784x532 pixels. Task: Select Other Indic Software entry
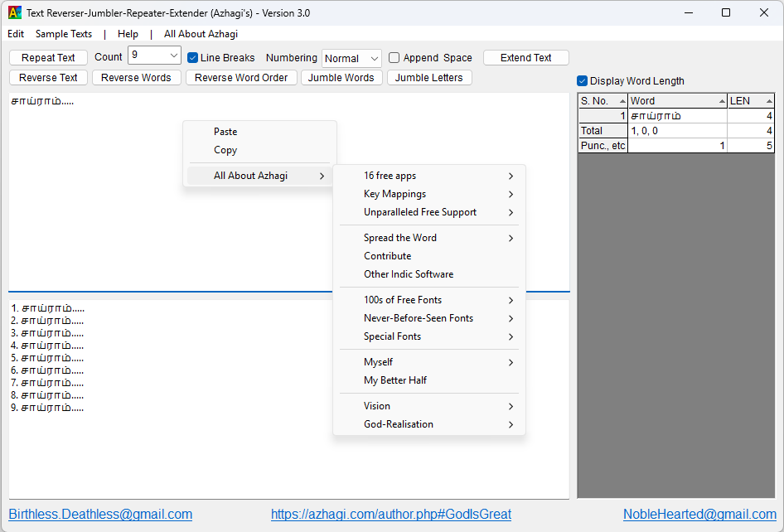pos(429,274)
